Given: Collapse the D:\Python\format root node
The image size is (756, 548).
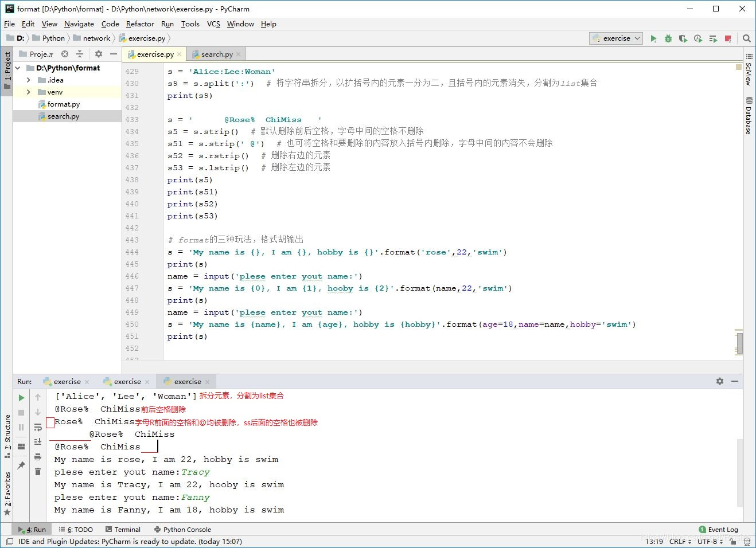Looking at the screenshot, I should point(18,68).
